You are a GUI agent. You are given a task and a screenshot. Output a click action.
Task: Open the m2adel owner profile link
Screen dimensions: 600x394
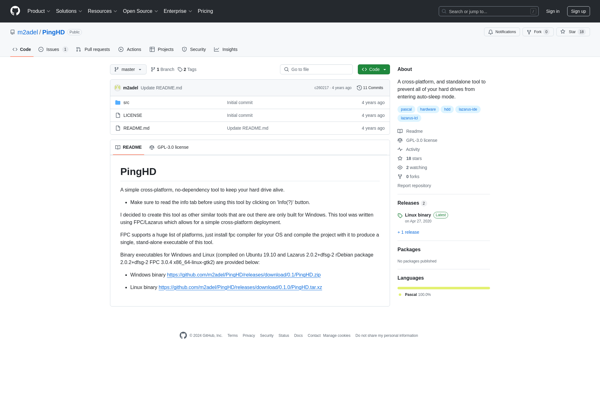click(28, 32)
